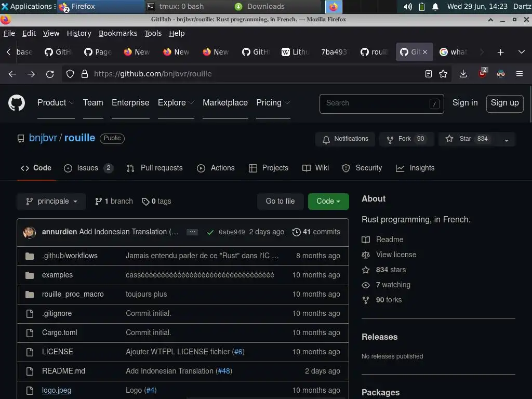This screenshot has width=532, height=399.
Task: Open a new tab with plus icon
Action: [500, 52]
